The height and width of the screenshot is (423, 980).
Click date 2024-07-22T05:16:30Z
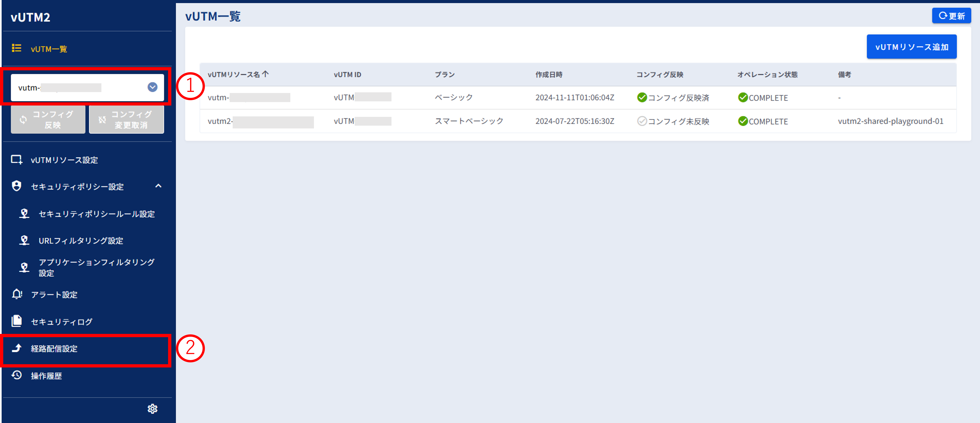coord(574,121)
